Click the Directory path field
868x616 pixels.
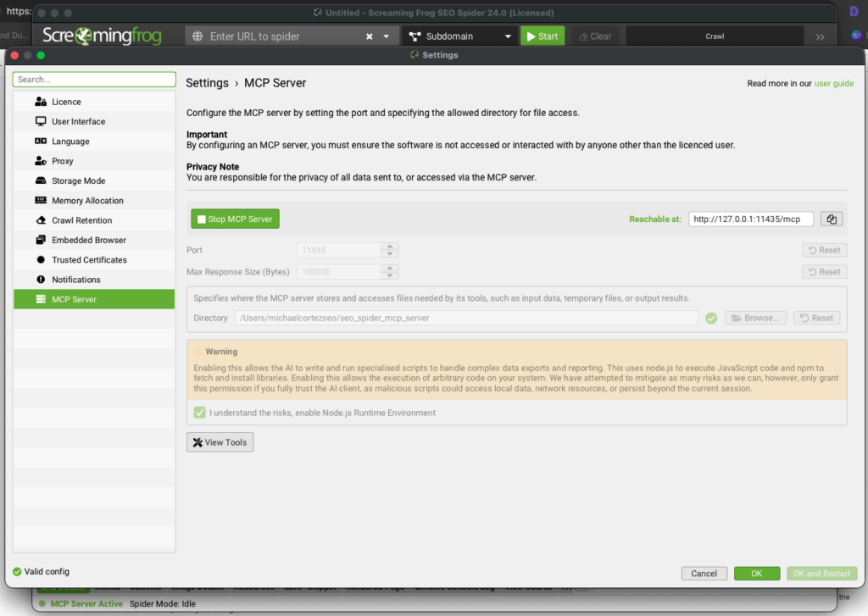click(x=466, y=318)
